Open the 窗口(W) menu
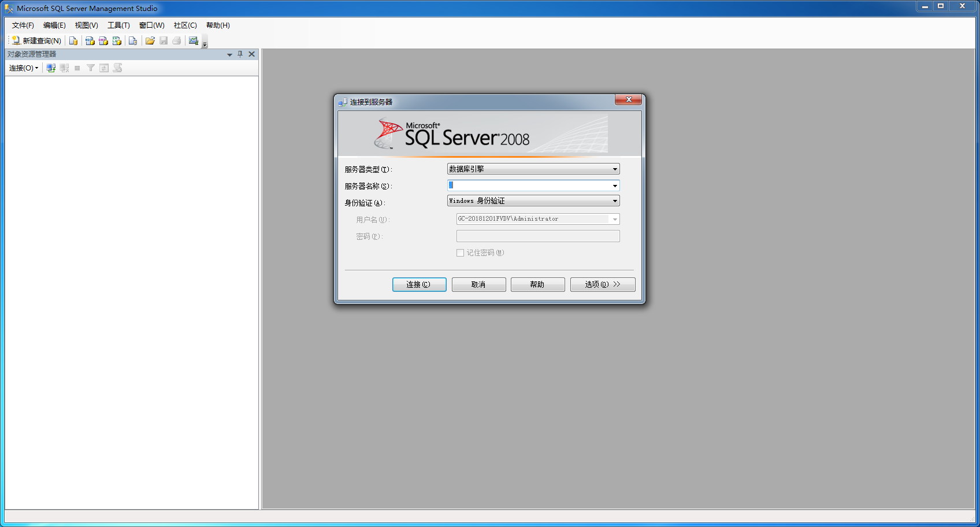This screenshot has width=980, height=527. (x=152, y=25)
